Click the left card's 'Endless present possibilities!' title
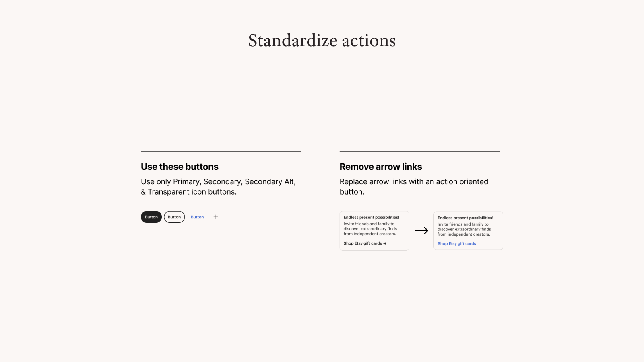Image resolution: width=644 pixels, height=362 pixels. click(x=371, y=217)
